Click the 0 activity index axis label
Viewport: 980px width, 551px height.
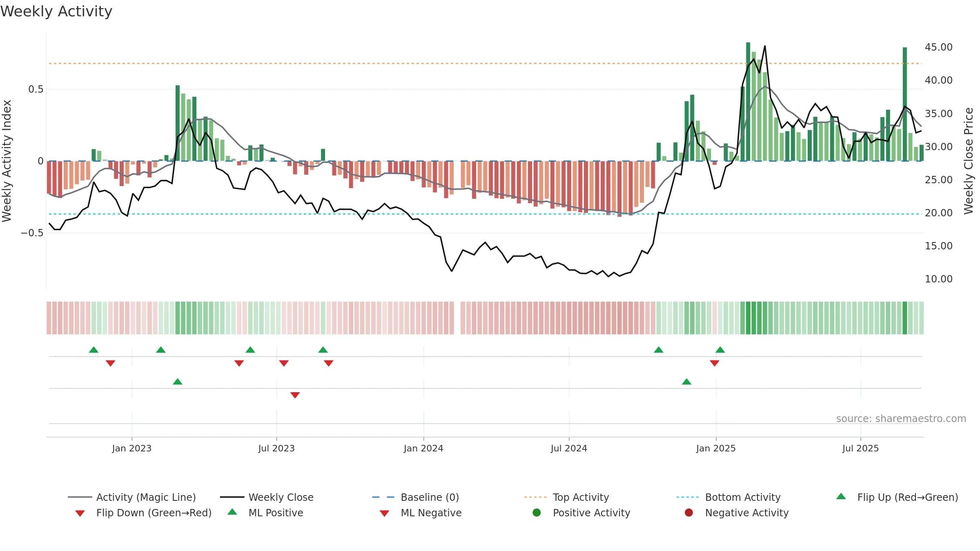click(40, 161)
